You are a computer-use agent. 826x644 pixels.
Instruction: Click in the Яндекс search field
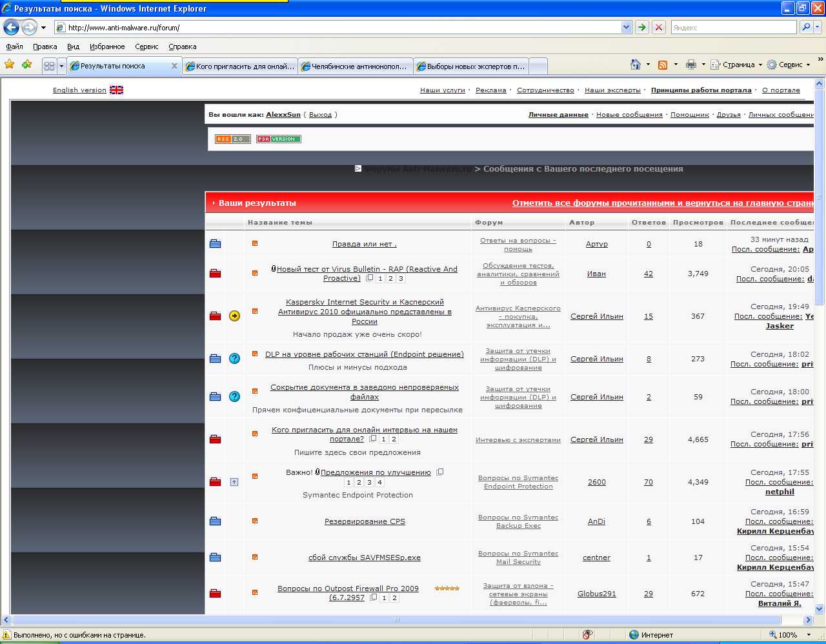[732, 28]
